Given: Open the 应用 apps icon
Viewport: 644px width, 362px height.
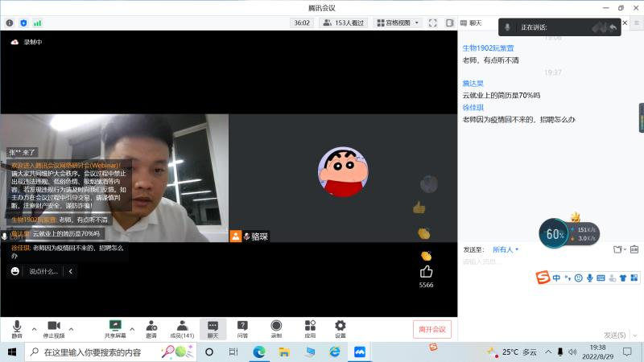Looking at the screenshot, I should point(310,327).
